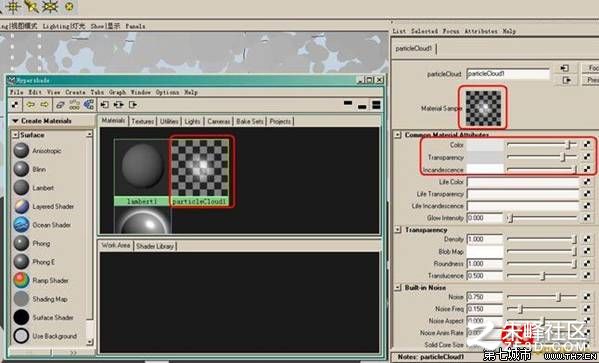Open the viewport Panels menu
Viewport: 599px width, 363px height.
[x=135, y=26]
